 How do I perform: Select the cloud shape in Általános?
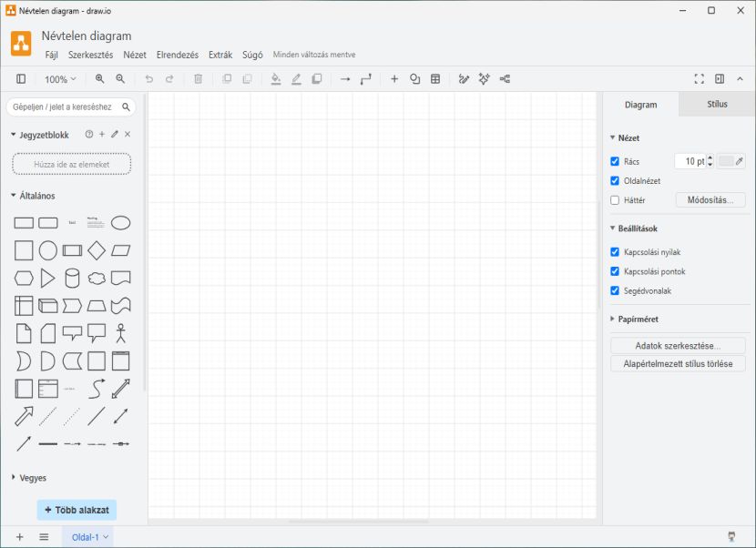[x=97, y=279]
